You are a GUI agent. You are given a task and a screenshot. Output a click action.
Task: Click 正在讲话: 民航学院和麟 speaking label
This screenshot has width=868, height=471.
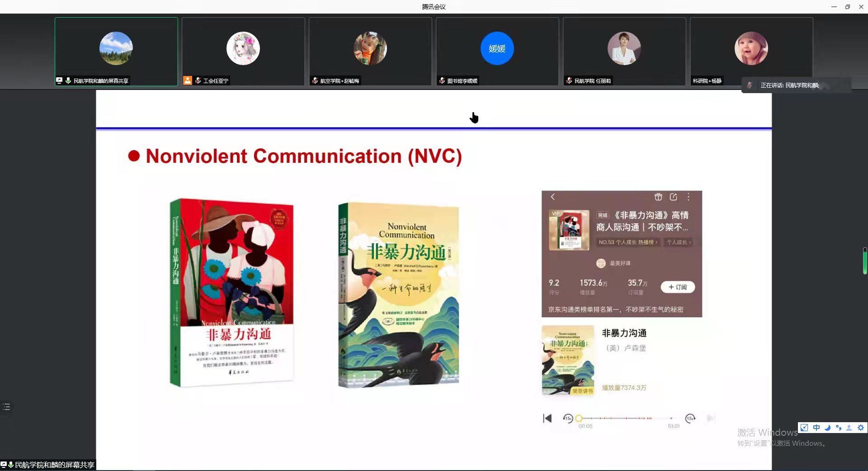pyautogui.click(x=790, y=85)
